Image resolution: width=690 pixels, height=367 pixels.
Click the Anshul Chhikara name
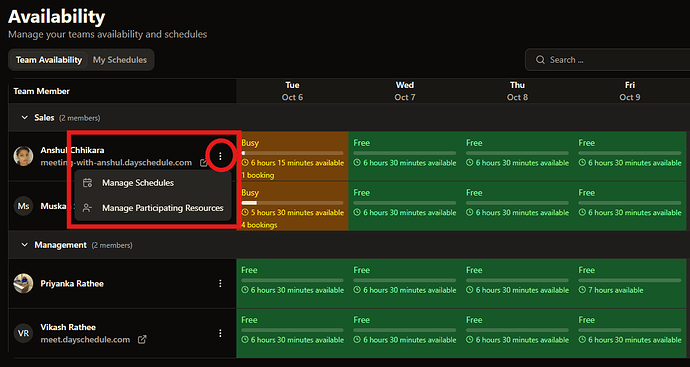pos(72,150)
